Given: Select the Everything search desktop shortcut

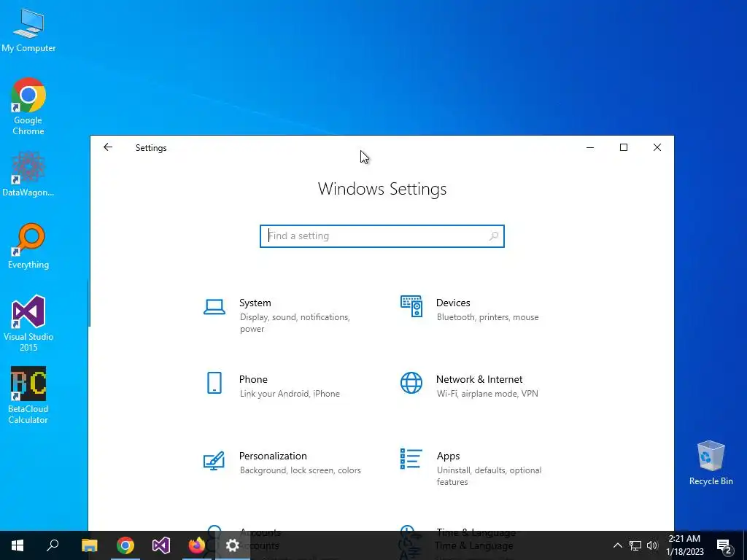Looking at the screenshot, I should point(28,246).
